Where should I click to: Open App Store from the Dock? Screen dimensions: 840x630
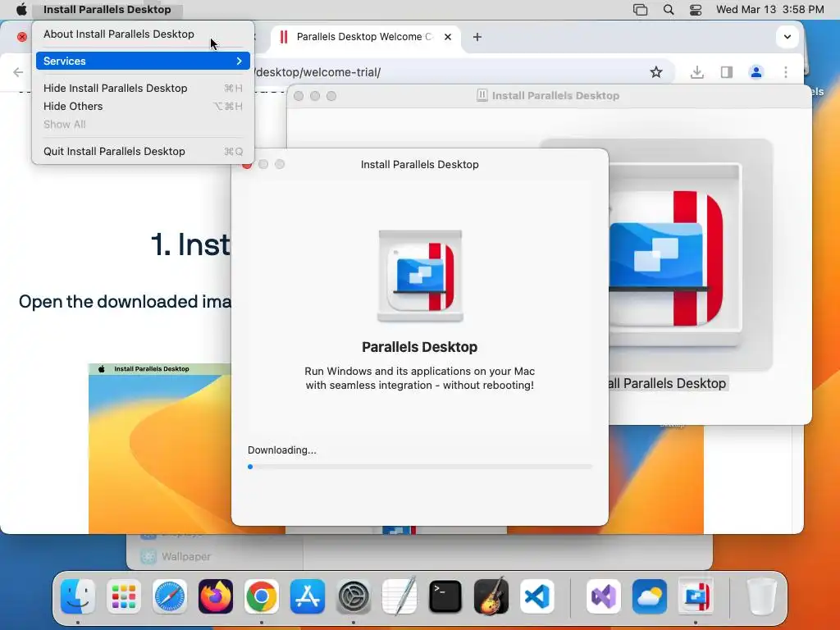(x=308, y=596)
